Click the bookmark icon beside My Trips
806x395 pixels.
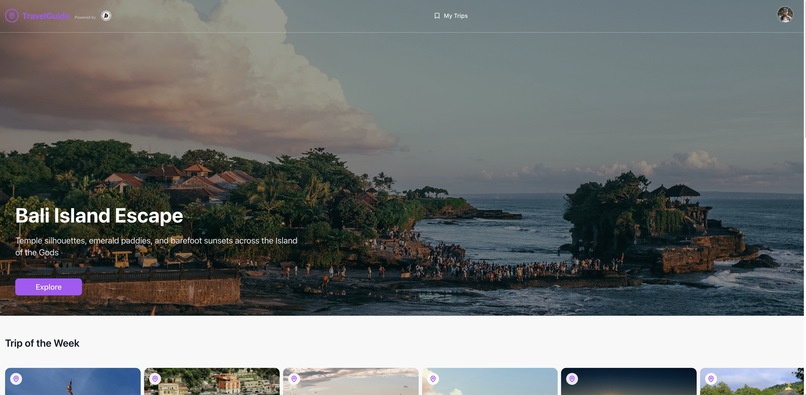tap(437, 16)
